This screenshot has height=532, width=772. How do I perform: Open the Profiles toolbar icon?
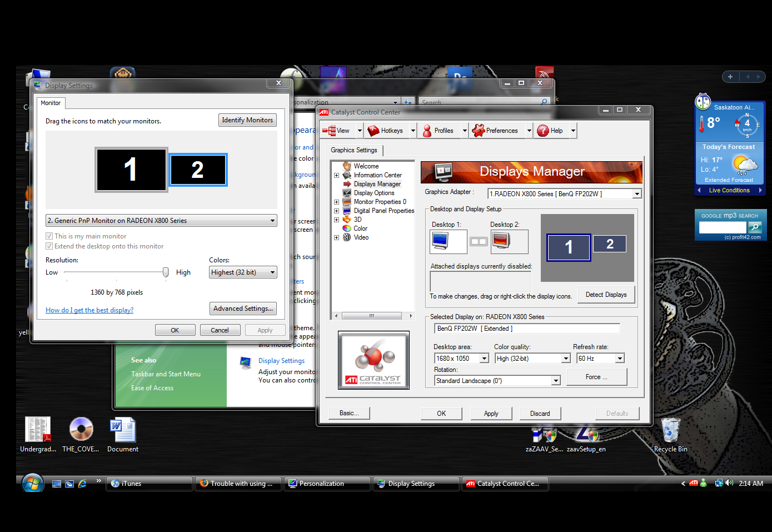427,131
